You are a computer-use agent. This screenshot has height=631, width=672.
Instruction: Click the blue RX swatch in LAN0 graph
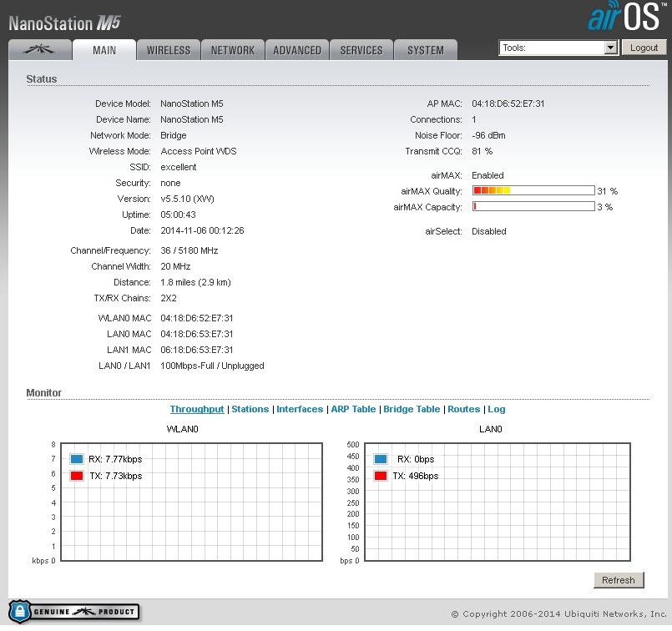click(381, 459)
